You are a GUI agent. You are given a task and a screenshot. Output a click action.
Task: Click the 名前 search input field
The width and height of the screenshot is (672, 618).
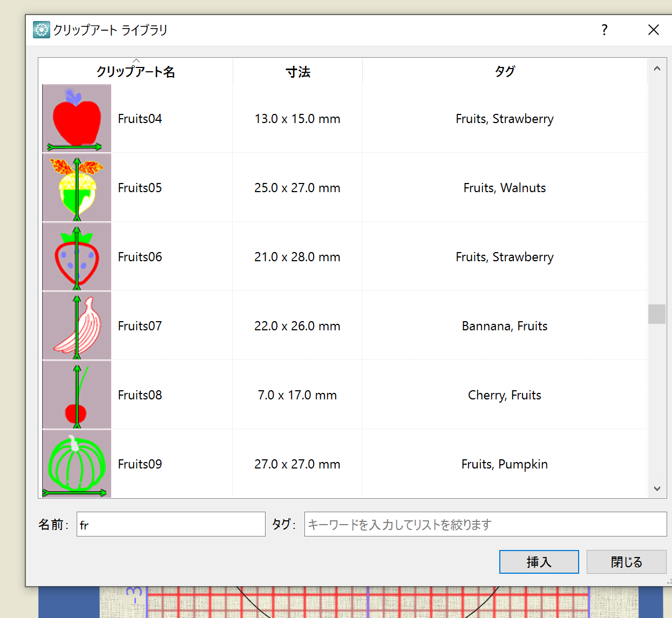tap(171, 525)
